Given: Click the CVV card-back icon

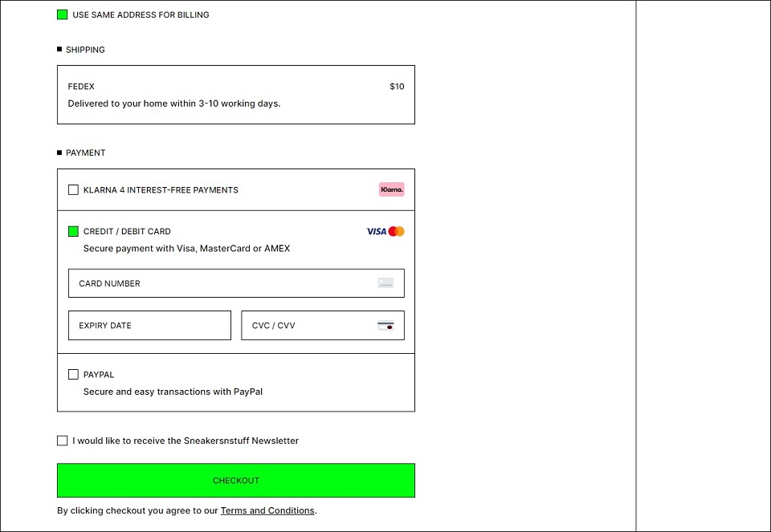Looking at the screenshot, I should [x=385, y=325].
